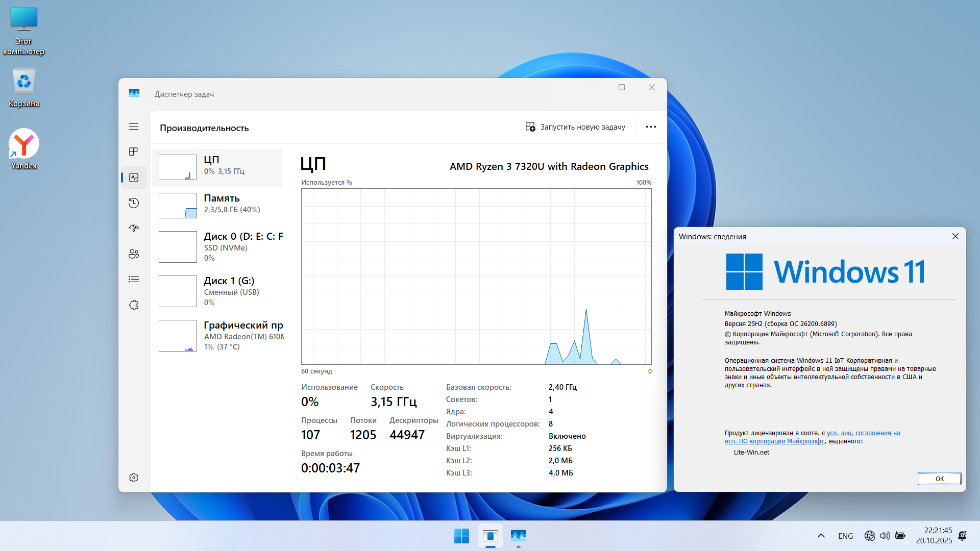Open the Users page icon
Image resolution: width=980 pixels, height=551 pixels.
(134, 254)
